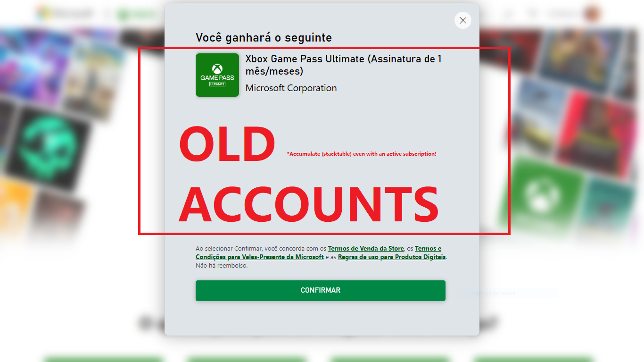Click the 'Você ganhará o seguinte' heading
The width and height of the screenshot is (644, 362).
pos(264,38)
